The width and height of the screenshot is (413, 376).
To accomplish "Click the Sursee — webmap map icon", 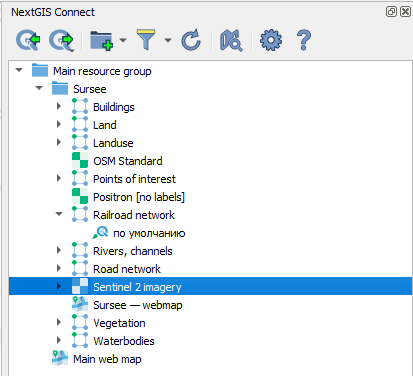I will click(80, 304).
